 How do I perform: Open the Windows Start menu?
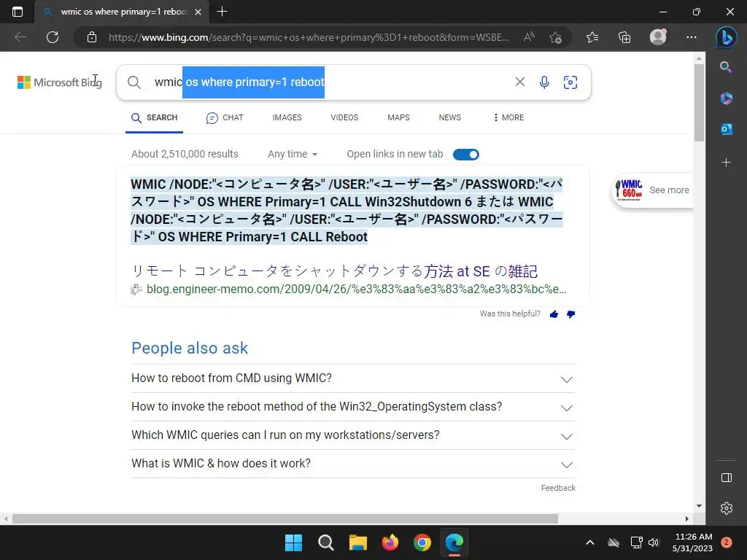[x=293, y=542]
